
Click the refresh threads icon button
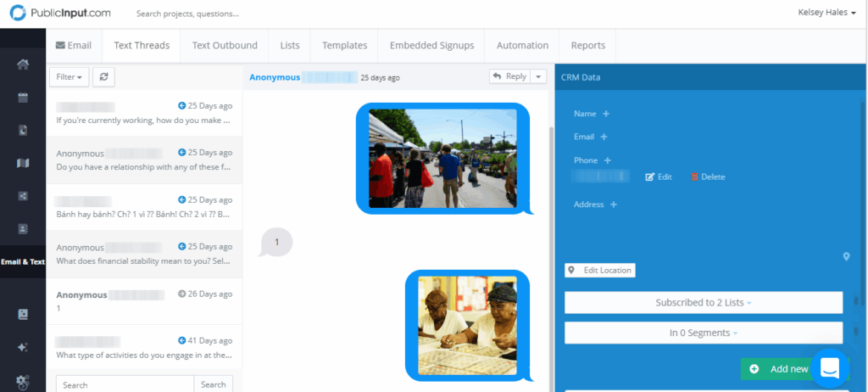click(x=103, y=77)
